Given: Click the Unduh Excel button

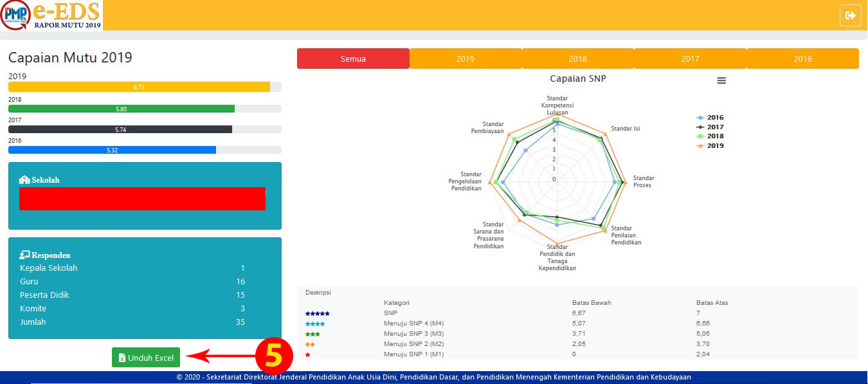Looking at the screenshot, I should 145,357.
